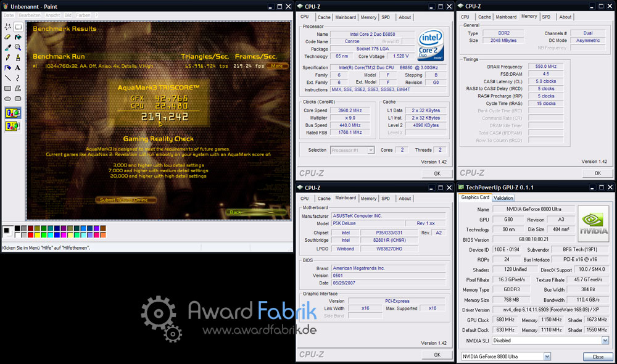617x364 pixels.
Task: Pick the Airbrush spray tool
Action: (x=7, y=68)
